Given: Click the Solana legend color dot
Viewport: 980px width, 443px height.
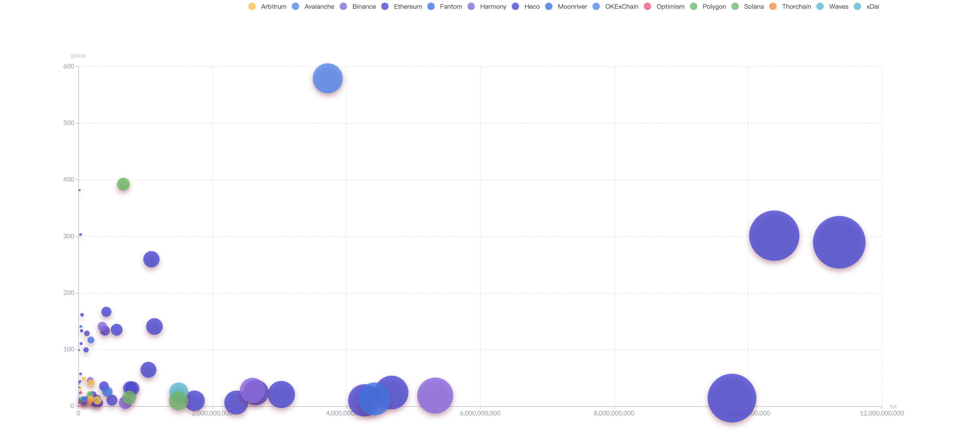Looking at the screenshot, I should coord(735,7).
